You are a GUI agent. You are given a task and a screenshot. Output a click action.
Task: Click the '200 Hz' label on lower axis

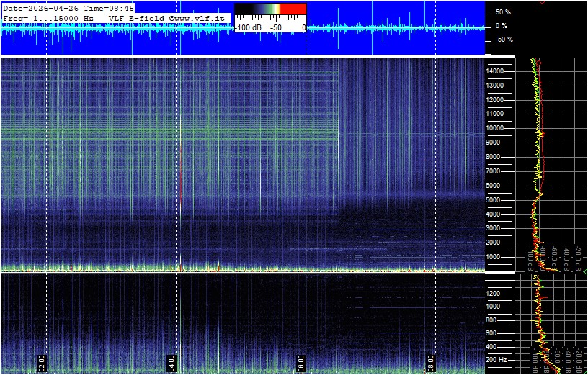[497, 360]
